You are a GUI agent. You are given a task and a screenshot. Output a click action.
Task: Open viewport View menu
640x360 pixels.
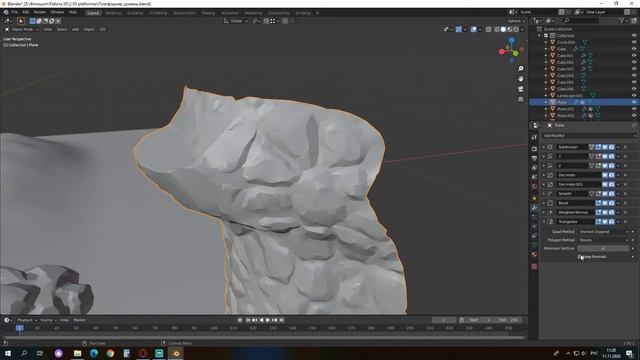(48, 29)
